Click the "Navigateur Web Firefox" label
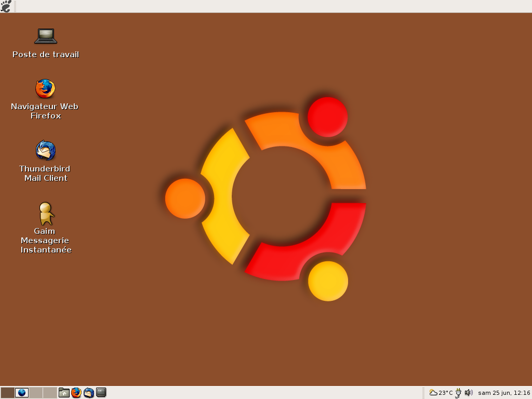Screen dimensions: 532x399 (45, 111)
